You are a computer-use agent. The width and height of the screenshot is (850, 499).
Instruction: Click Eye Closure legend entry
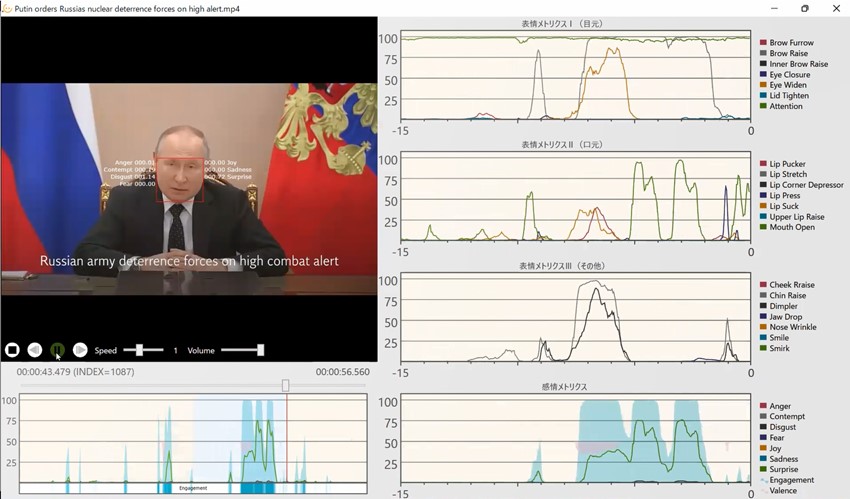pos(785,74)
